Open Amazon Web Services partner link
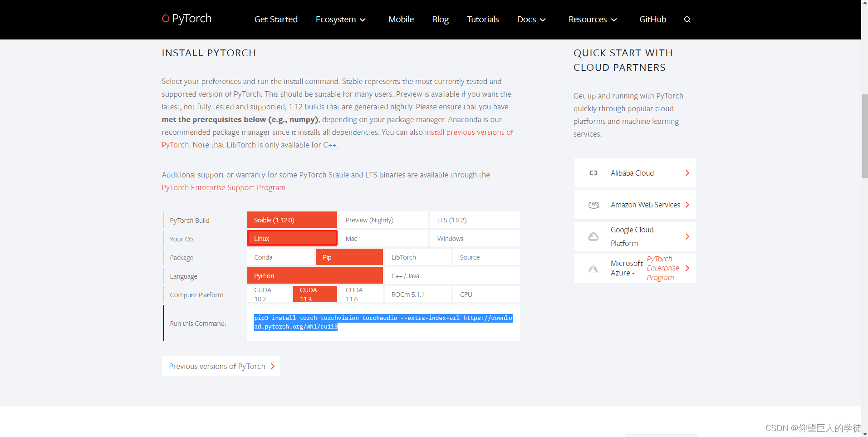The height and width of the screenshot is (437, 868). [635, 205]
